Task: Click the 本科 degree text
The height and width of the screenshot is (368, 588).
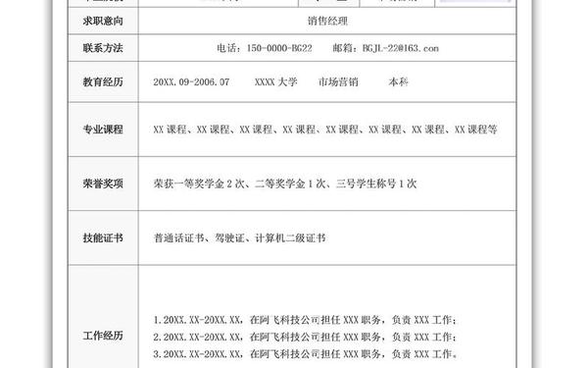Action: [x=398, y=81]
